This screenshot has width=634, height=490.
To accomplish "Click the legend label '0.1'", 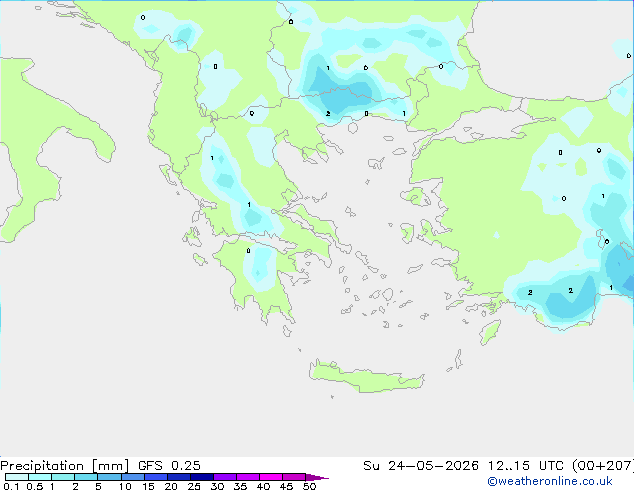I will pyautogui.click(x=11, y=486).
